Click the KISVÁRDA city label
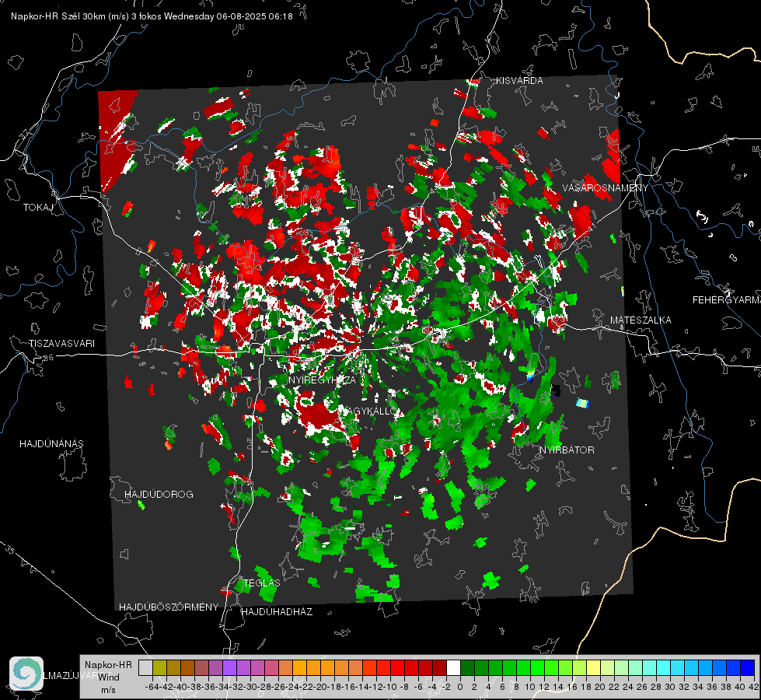 point(519,81)
